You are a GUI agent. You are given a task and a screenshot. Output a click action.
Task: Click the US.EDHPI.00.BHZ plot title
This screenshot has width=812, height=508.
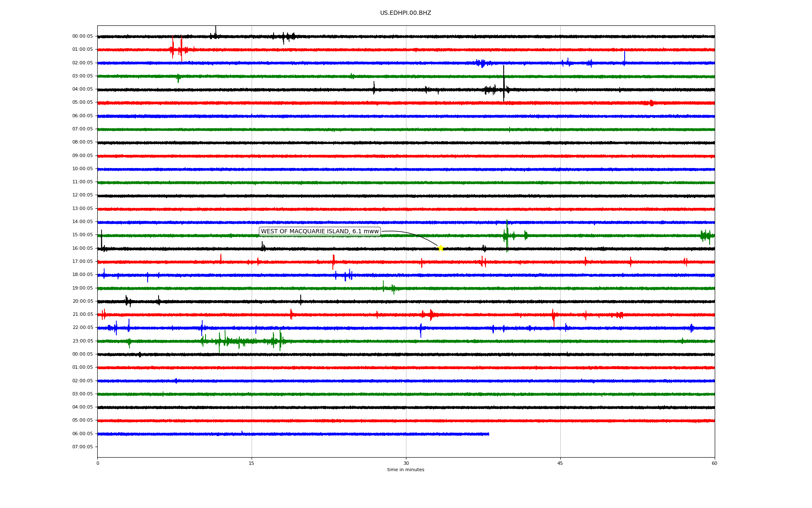[406, 13]
